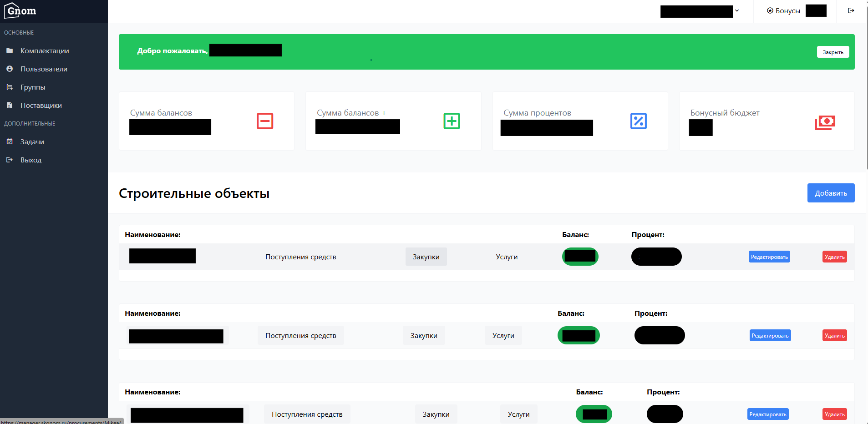The image size is (868, 424).
Task: Open Услуги for first object
Action: [507, 257]
